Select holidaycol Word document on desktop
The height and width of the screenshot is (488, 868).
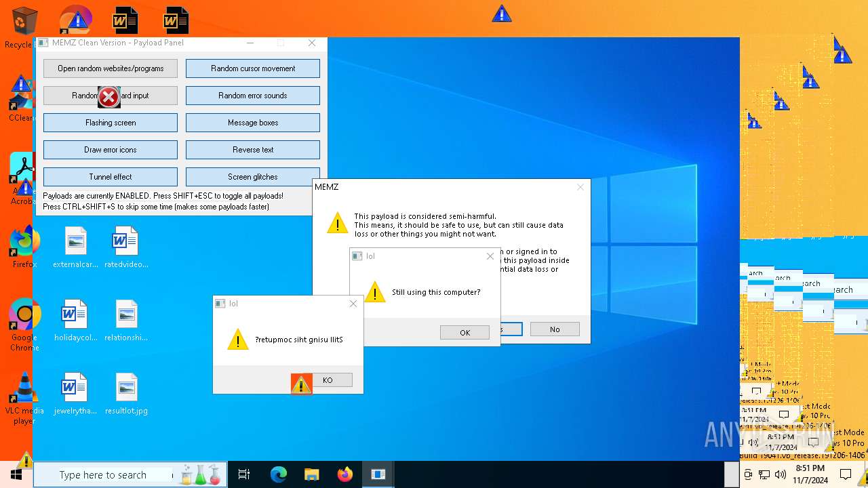(75, 320)
